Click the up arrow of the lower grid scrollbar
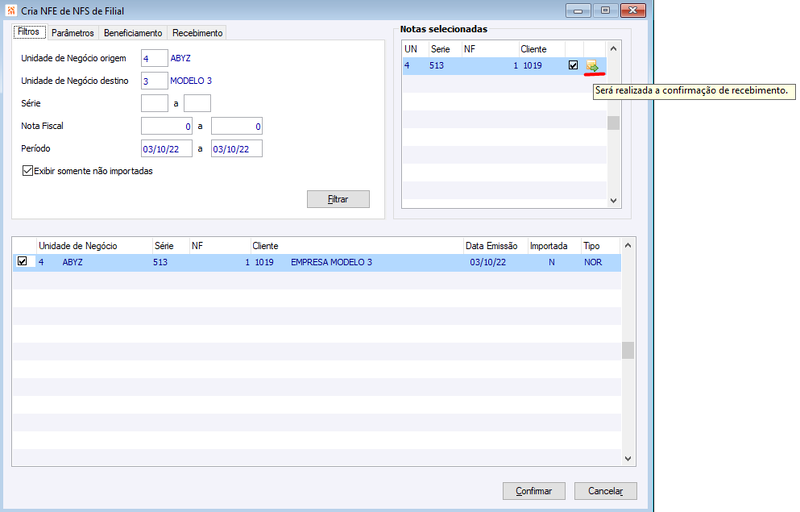The width and height of the screenshot is (800, 512). [628, 245]
